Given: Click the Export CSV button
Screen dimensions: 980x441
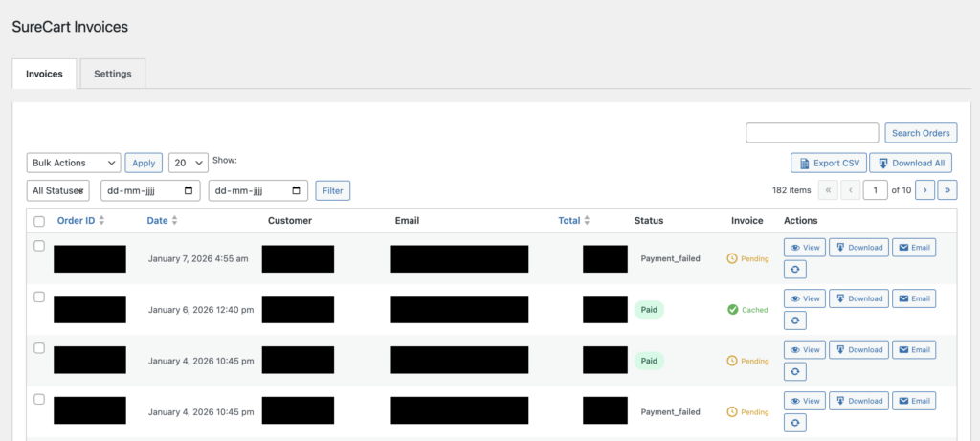Looking at the screenshot, I should point(828,163).
